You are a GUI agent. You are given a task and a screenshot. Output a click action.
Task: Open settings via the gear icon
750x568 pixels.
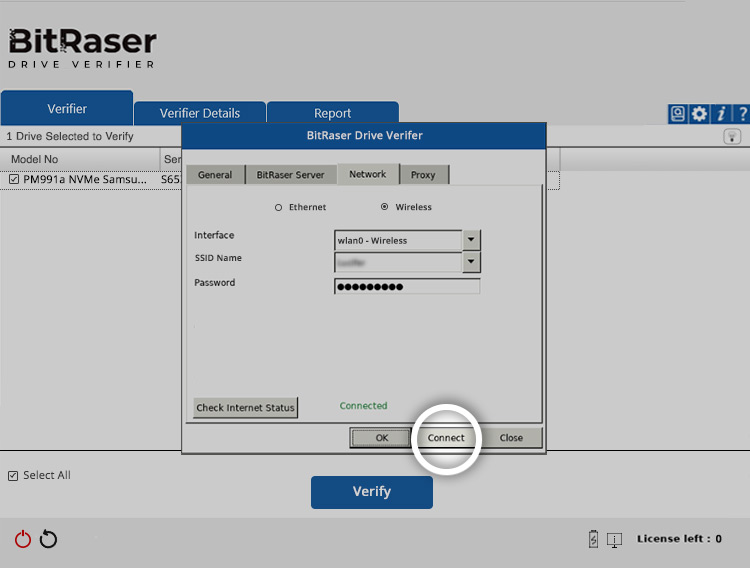click(x=699, y=114)
